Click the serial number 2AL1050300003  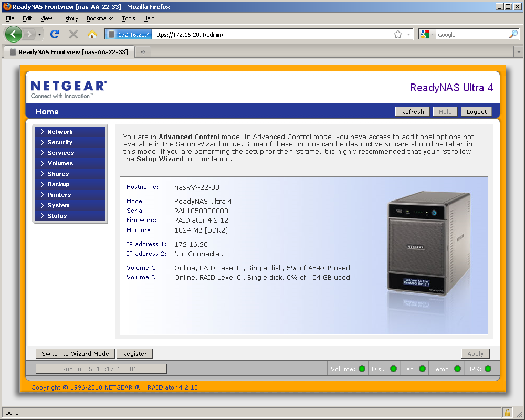pos(201,211)
